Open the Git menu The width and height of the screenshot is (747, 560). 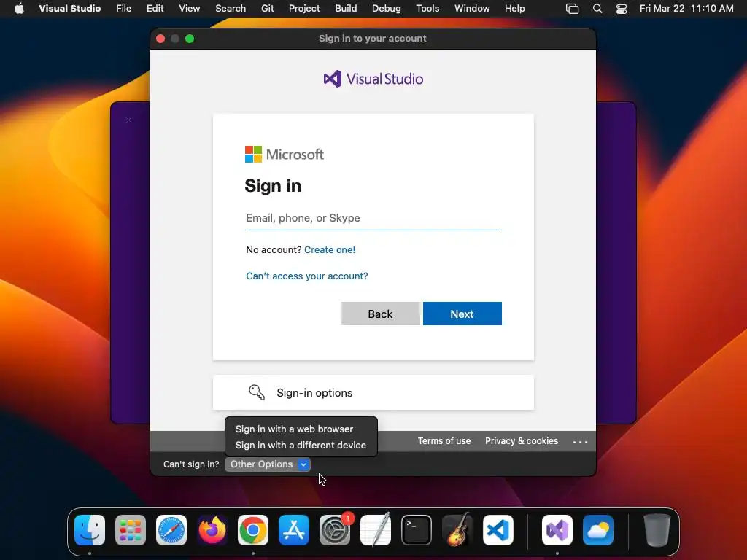pyautogui.click(x=268, y=9)
